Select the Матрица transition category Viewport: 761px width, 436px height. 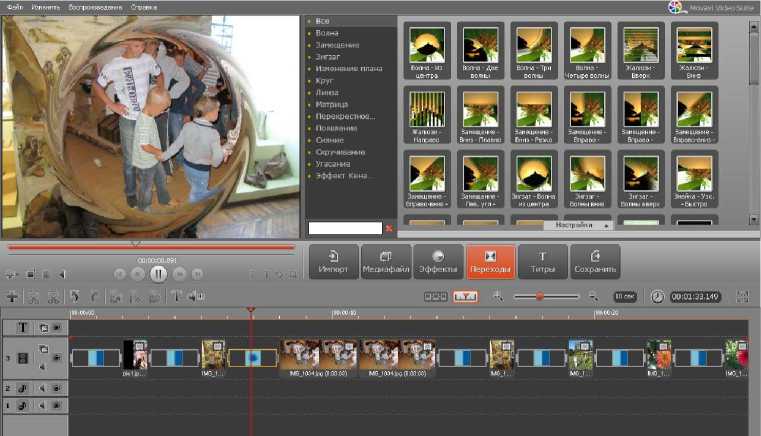pos(330,104)
